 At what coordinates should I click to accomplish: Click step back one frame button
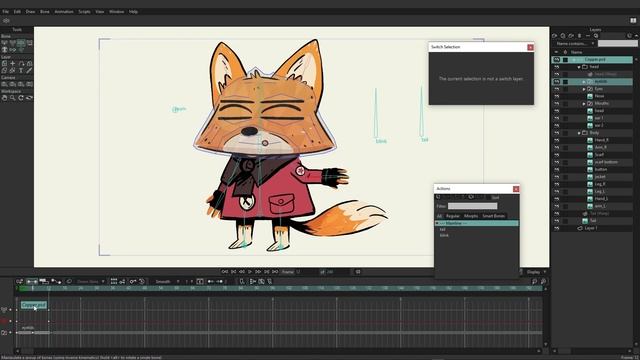click(x=242, y=272)
